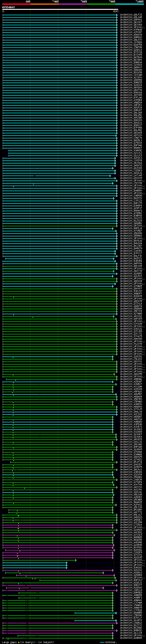This screenshot has height=644, width=146.
Task: Select hit label UniRef100_B3KUU2
Action: click(x=131, y=567)
